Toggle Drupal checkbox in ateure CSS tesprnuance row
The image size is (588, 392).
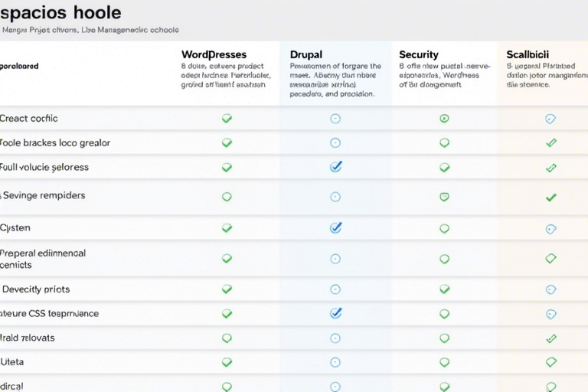[x=335, y=313]
